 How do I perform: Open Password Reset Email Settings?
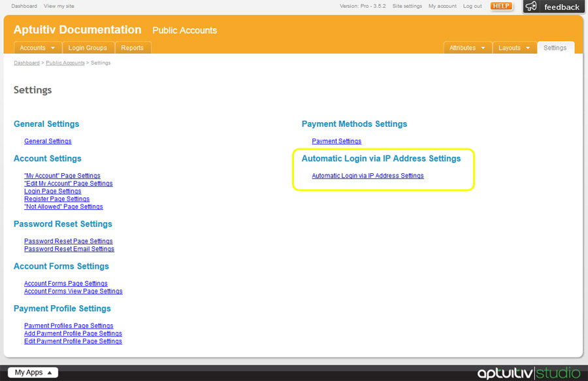click(69, 249)
